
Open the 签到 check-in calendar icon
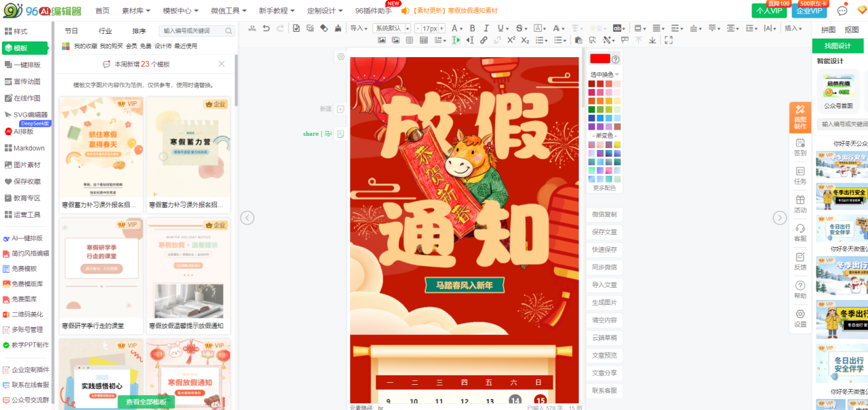pos(800,147)
